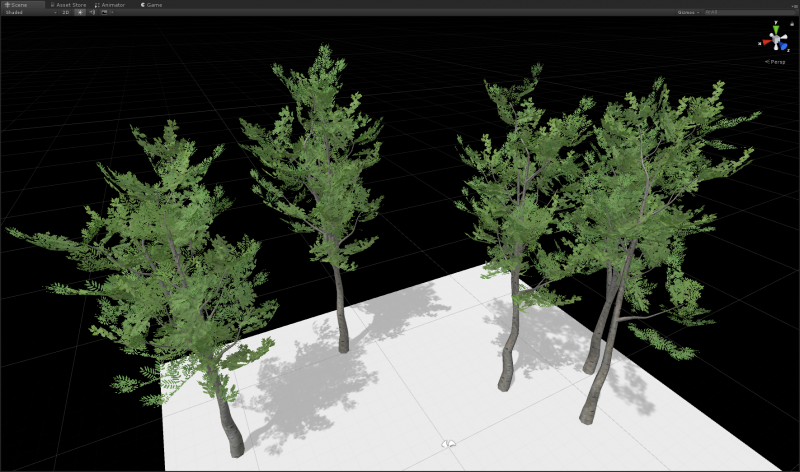The height and width of the screenshot is (472, 800).
Task: Click the scene effects image icon
Action: [x=104, y=12]
